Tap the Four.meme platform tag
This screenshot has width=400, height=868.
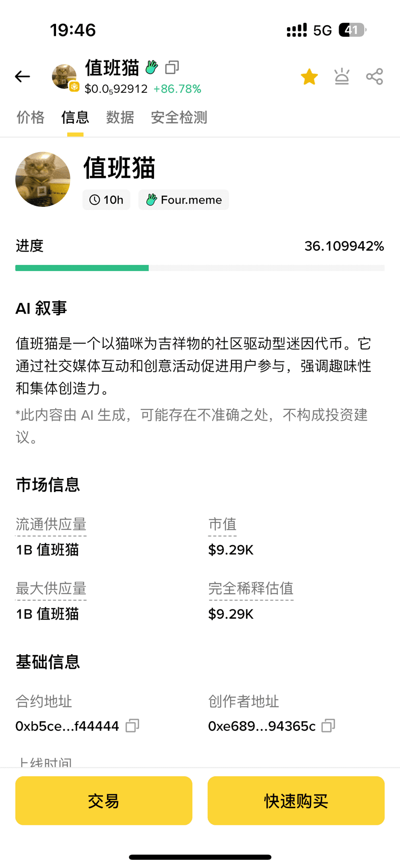coord(184,200)
